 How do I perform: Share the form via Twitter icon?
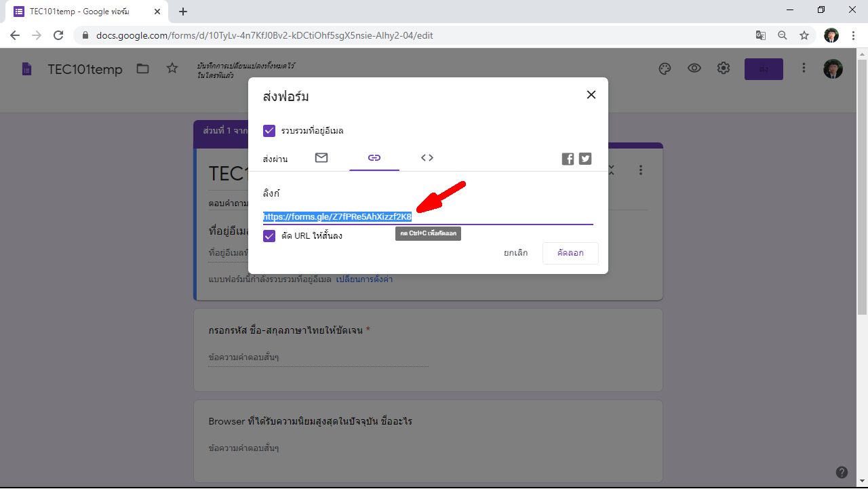pos(585,159)
